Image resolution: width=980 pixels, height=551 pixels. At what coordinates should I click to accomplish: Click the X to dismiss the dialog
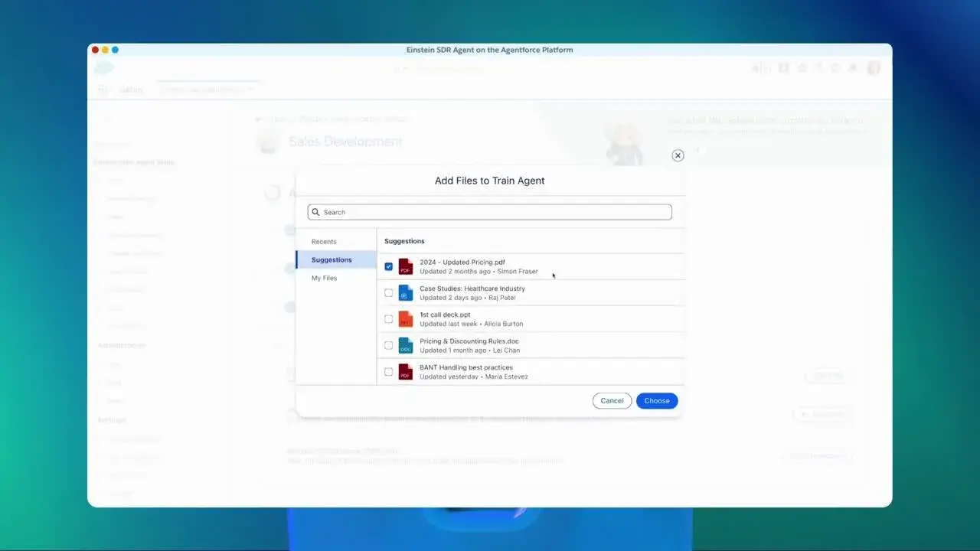677,155
